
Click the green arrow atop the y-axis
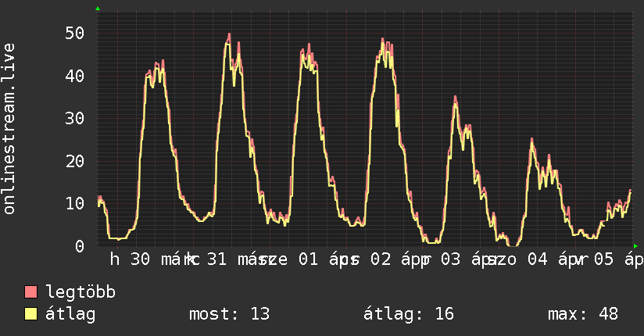click(98, 9)
